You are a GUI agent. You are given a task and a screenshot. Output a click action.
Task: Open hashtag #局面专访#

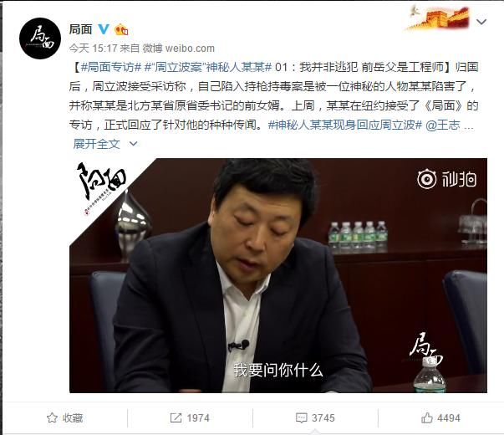(x=111, y=67)
